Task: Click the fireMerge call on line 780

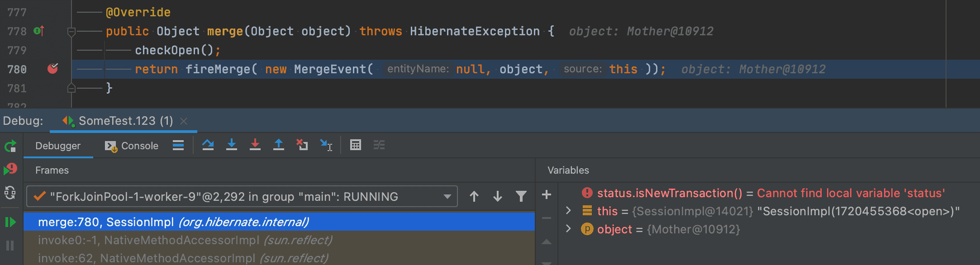Action: coord(218,69)
